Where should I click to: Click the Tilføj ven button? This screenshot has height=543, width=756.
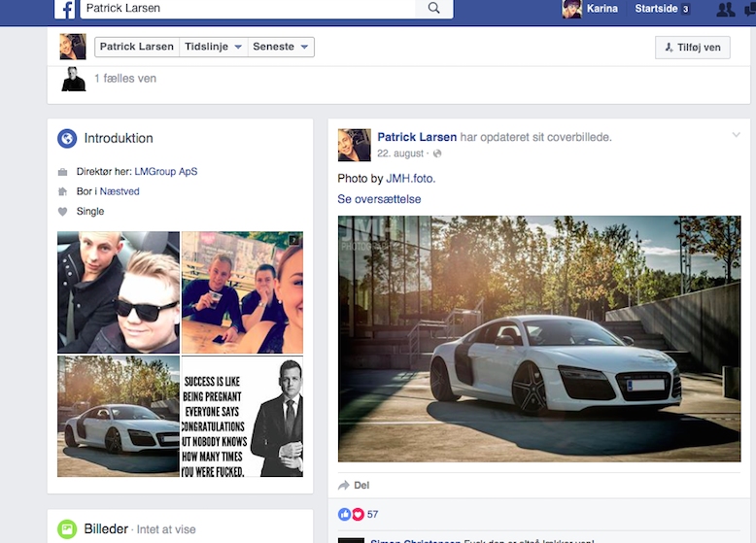click(x=693, y=48)
